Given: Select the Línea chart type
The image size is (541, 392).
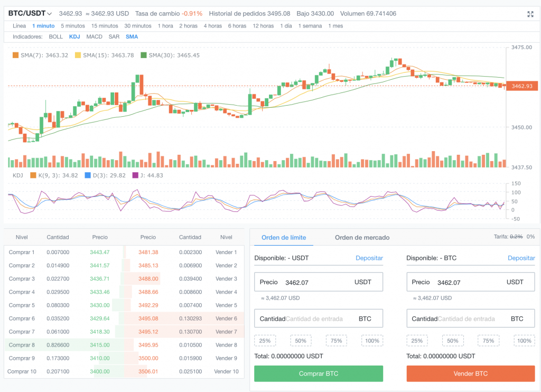Looking at the screenshot, I should tap(20, 26).
